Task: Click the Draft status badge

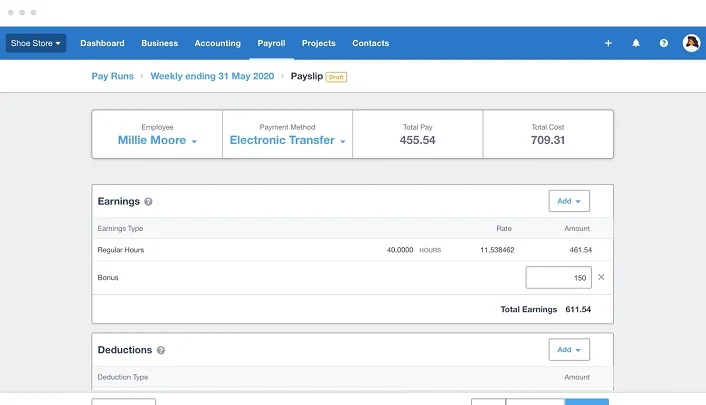Action: click(336, 77)
